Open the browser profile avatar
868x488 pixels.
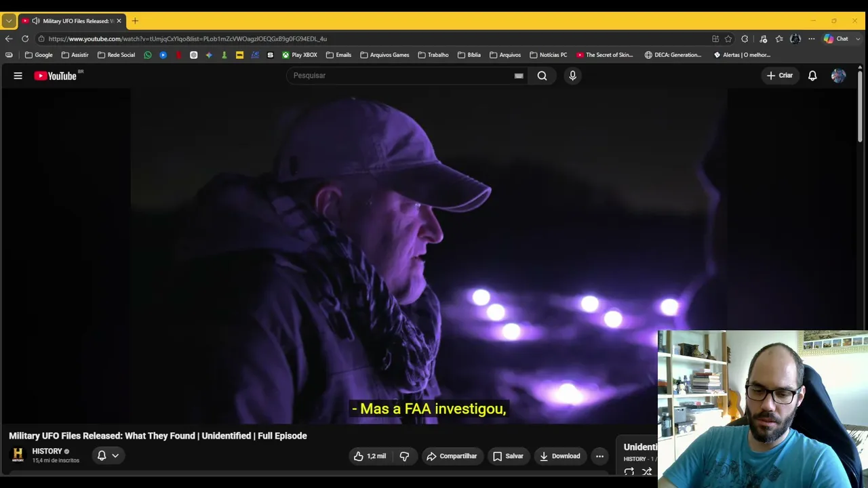(x=795, y=39)
